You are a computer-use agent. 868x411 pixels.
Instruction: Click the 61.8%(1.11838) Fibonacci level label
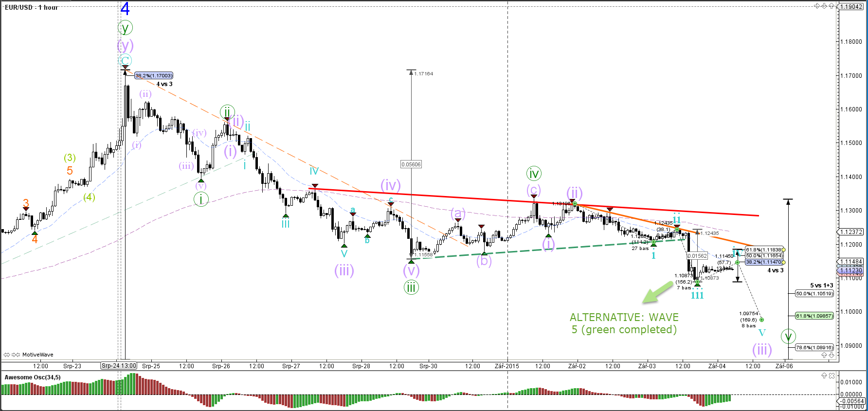[x=764, y=250]
